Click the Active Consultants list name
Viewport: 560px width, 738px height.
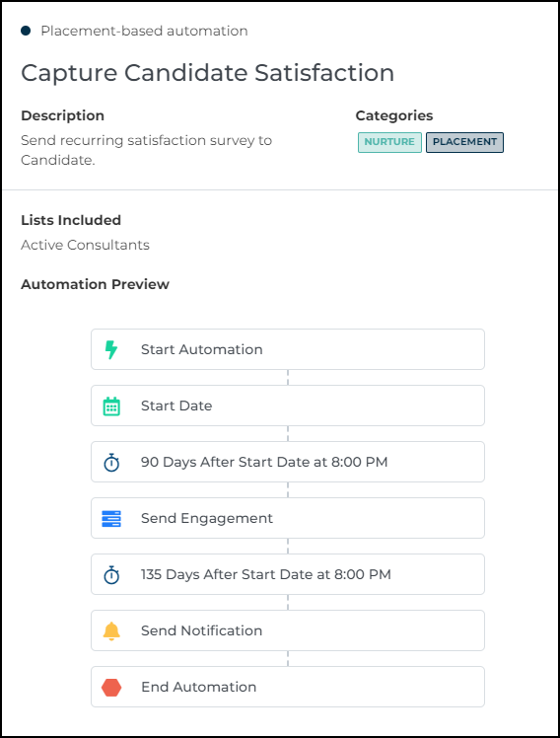pos(85,245)
